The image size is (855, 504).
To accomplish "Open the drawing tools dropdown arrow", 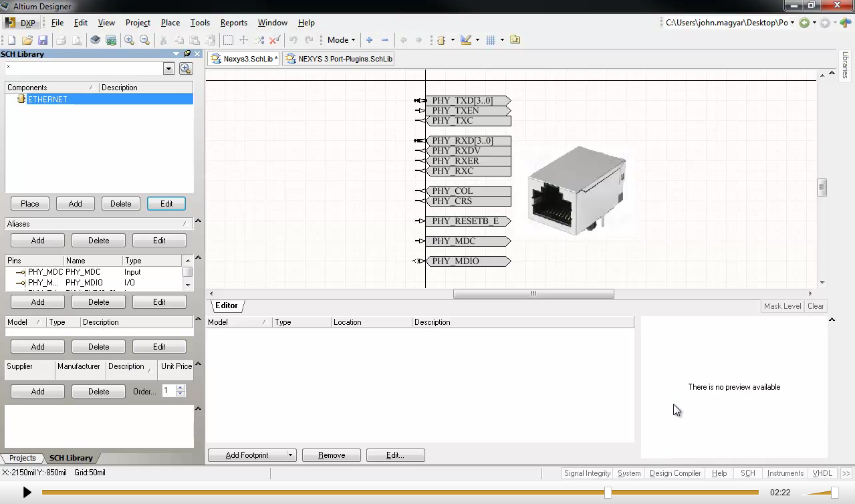I will [477, 40].
